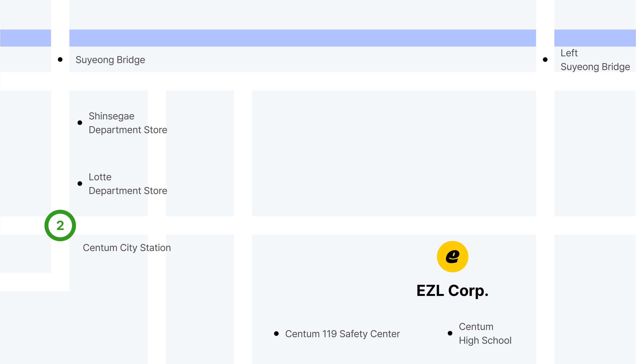Click the Left Suyeong Bridge map dot
This screenshot has height=364, width=636.
[545, 60]
